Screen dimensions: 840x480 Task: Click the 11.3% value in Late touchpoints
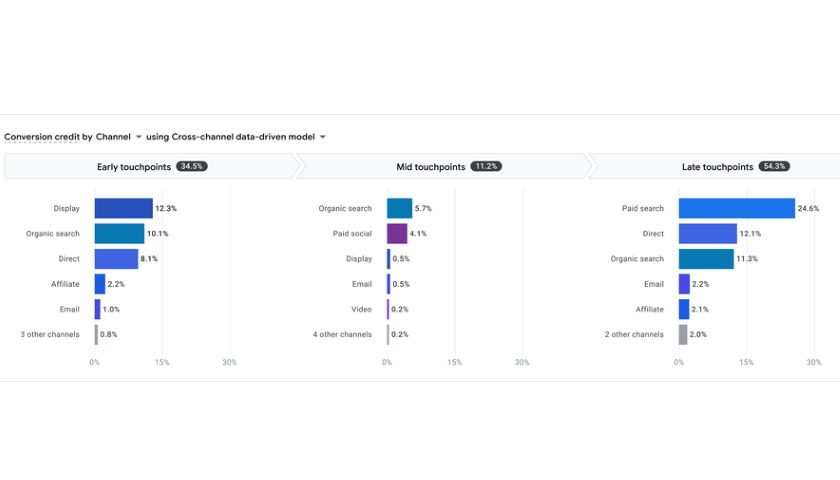[x=747, y=259]
